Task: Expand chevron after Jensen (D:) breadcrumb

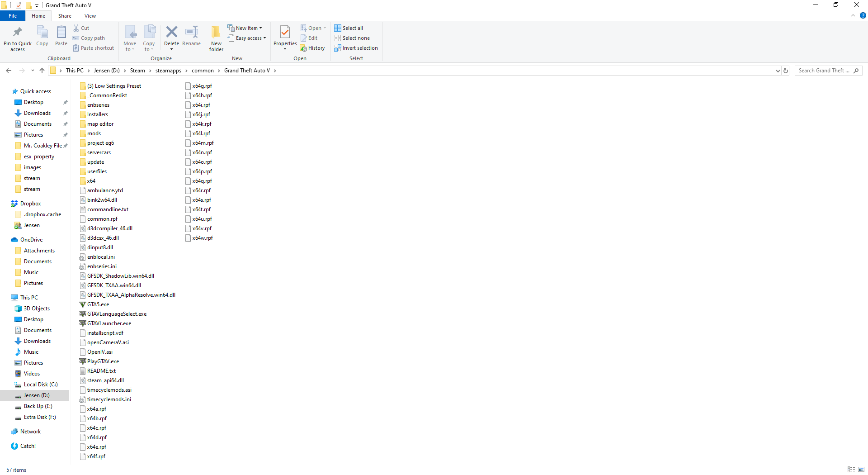Action: (125, 71)
